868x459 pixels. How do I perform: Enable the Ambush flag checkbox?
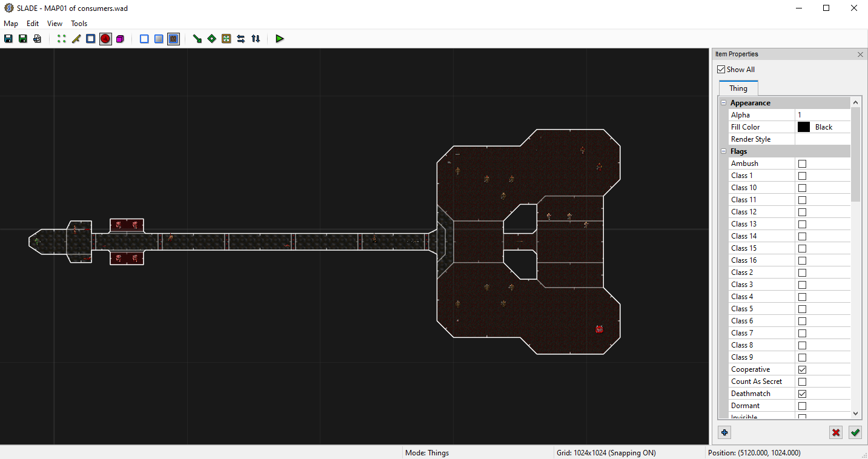pos(802,163)
